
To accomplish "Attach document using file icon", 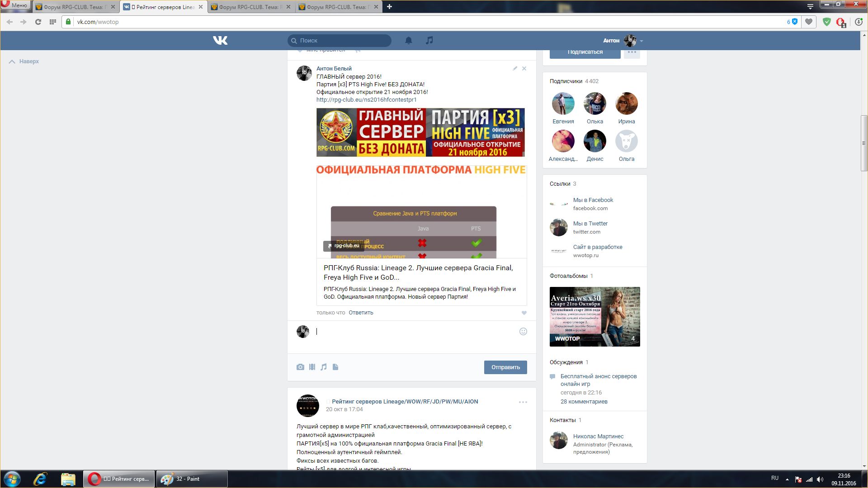I will point(335,367).
